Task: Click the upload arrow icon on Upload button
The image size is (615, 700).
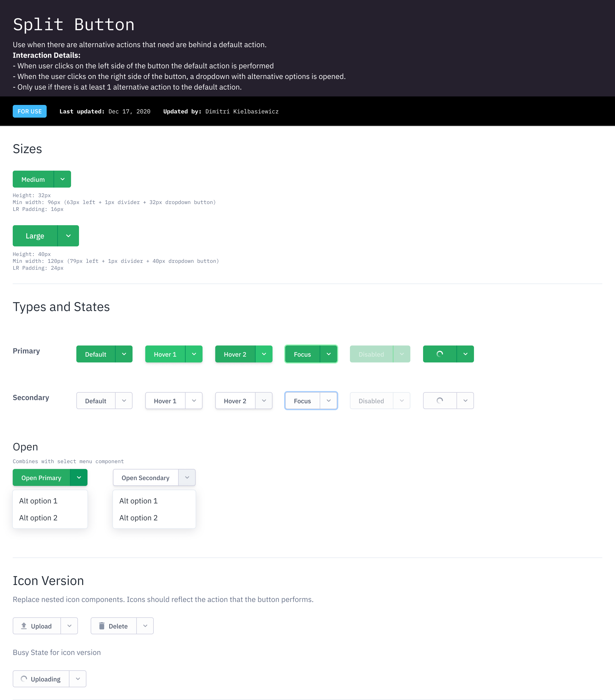Action: tap(24, 626)
